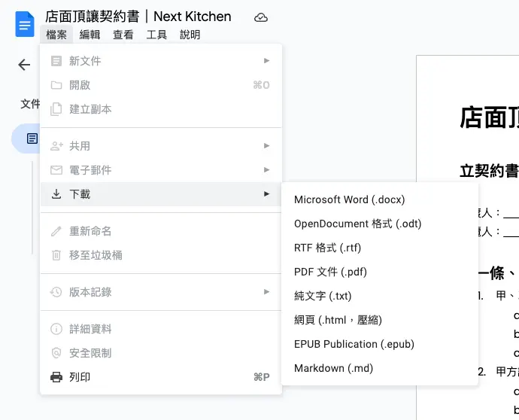
Task: Click the back arrow in the sidebar
Action: 24,65
